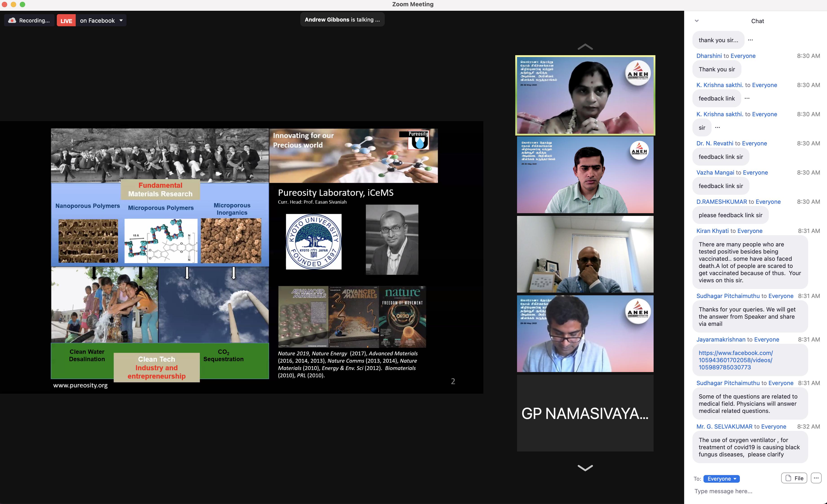
Task: Click Sudhagar Pitchaimuthu name at 8:31 AM
Action: (728, 296)
